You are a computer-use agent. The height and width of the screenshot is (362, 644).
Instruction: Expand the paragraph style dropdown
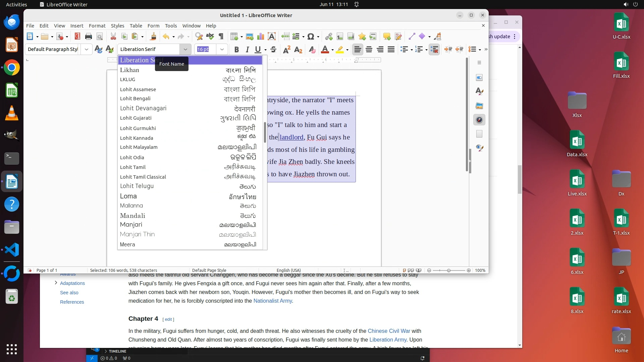point(87,49)
